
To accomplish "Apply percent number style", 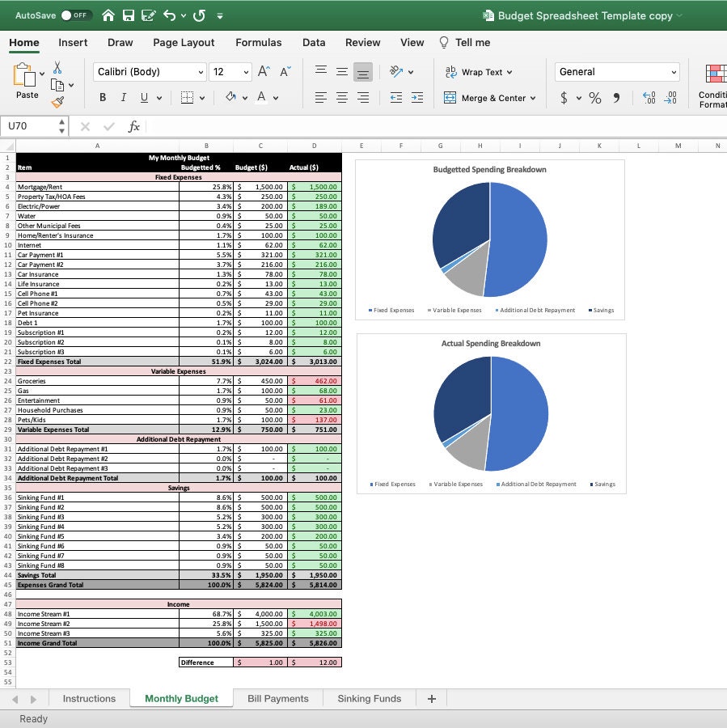I will (596, 97).
